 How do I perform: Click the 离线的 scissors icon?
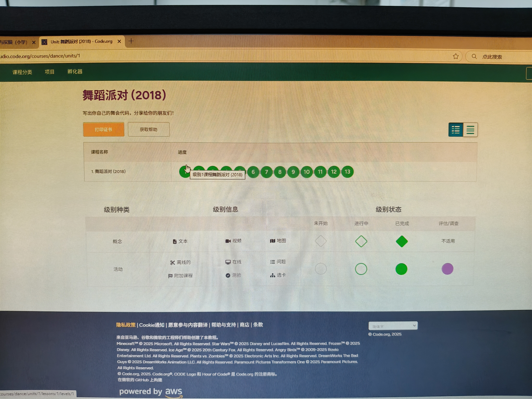click(x=172, y=263)
